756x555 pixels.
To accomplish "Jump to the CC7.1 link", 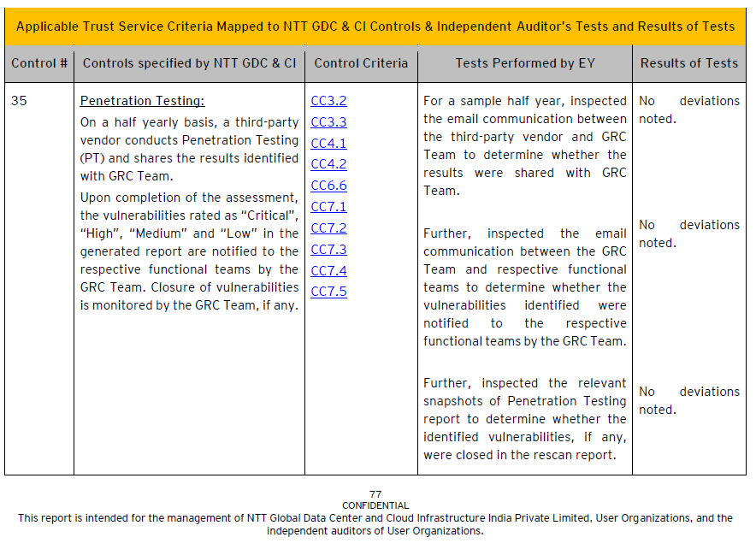I will tap(328, 207).
